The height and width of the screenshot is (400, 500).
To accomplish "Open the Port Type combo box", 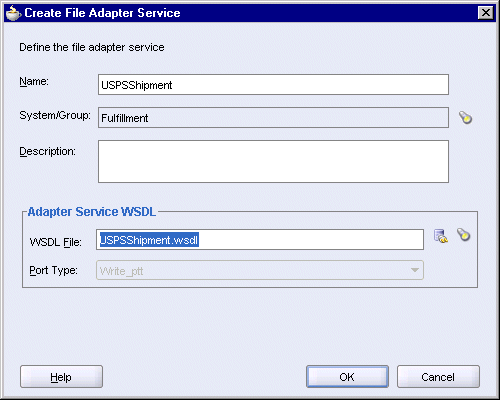I will tap(260, 270).
